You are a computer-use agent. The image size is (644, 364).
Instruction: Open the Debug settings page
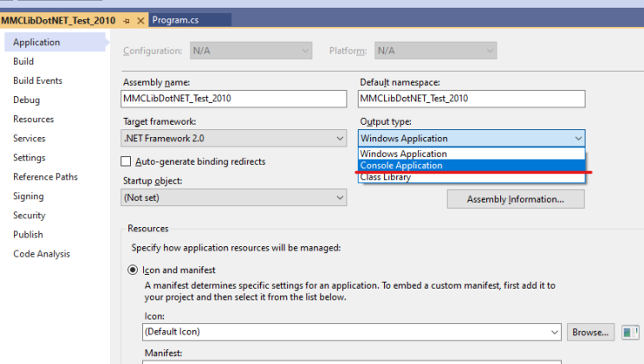27,100
